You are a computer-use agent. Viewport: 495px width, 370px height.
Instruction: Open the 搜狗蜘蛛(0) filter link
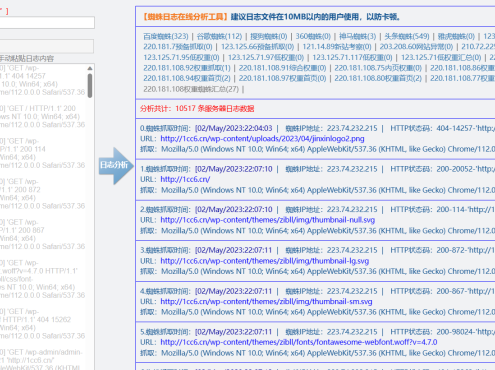(269, 36)
